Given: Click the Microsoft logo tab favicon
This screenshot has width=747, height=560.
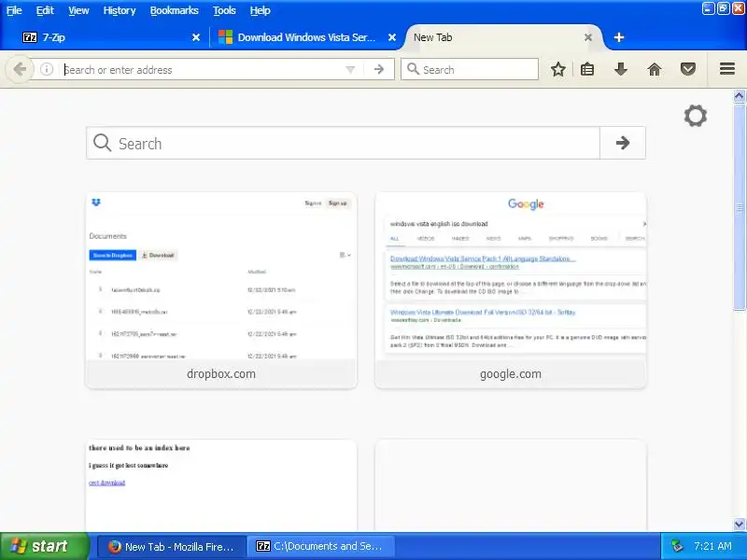Looking at the screenshot, I should [x=225, y=37].
